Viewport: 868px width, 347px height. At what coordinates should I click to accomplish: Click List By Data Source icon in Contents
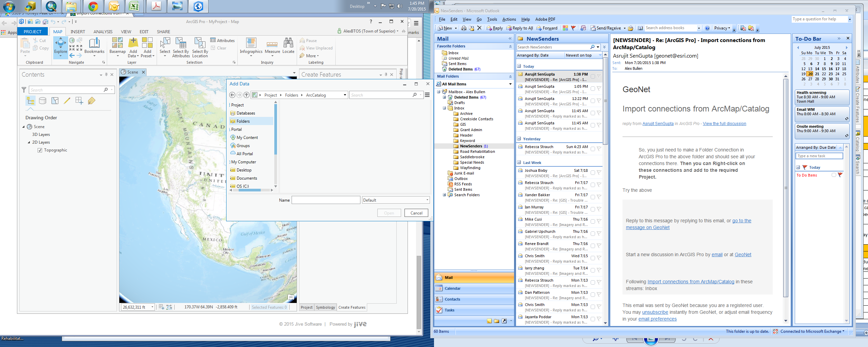click(x=43, y=101)
